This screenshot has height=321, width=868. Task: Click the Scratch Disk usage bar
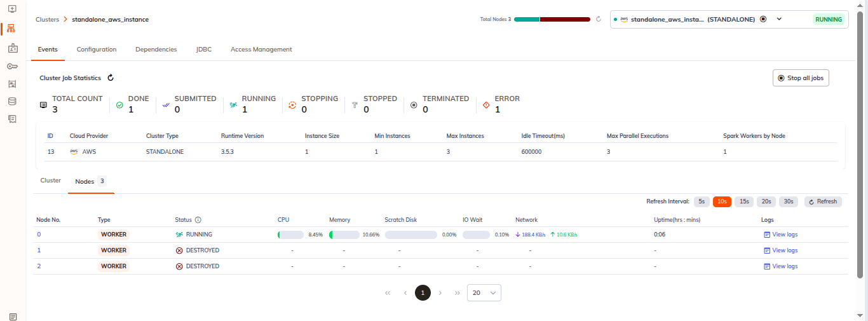(x=411, y=235)
